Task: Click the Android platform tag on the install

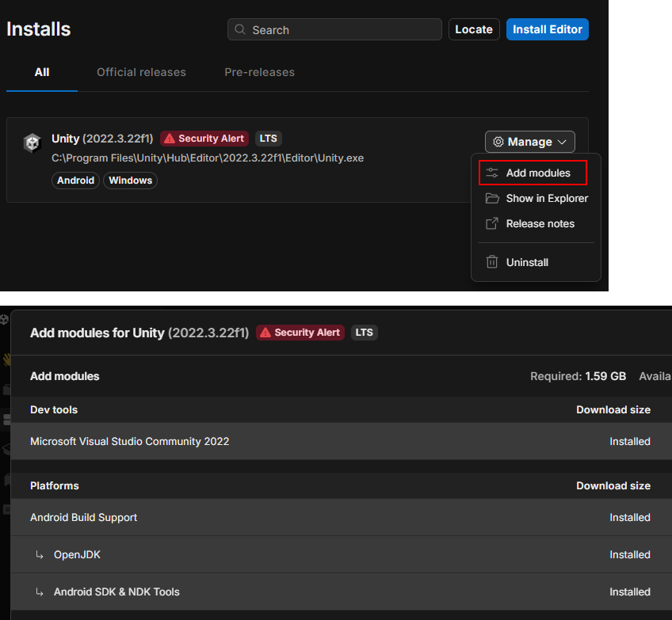Action: (x=76, y=181)
